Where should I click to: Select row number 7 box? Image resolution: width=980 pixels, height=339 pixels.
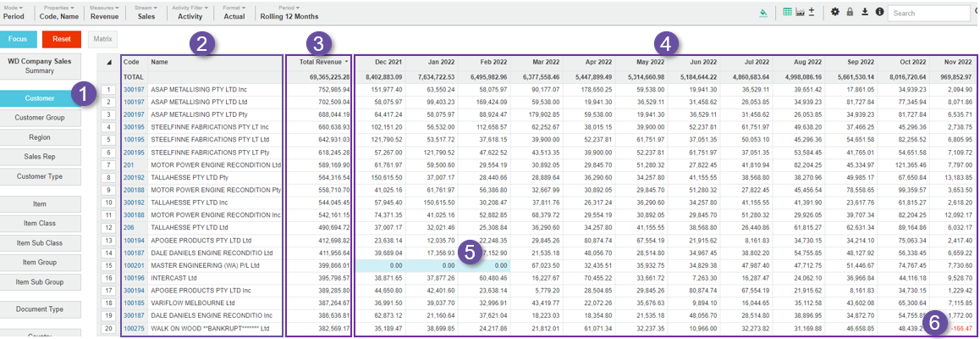click(x=109, y=165)
